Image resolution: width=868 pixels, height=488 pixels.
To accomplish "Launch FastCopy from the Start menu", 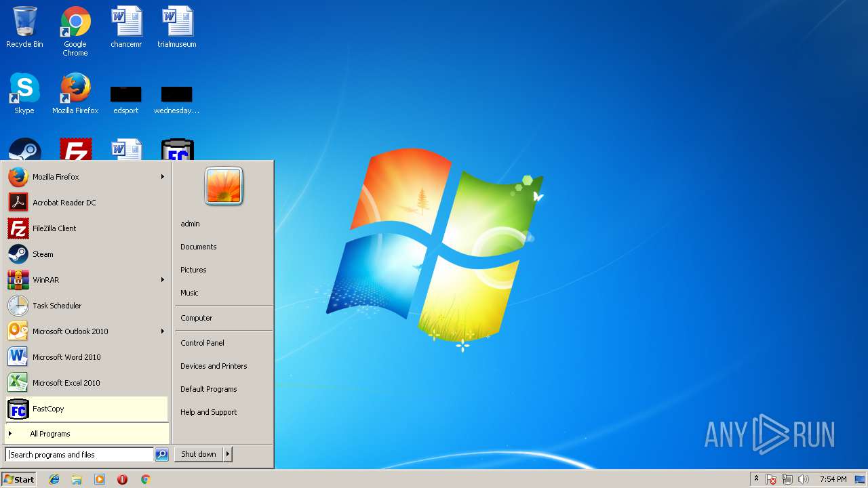I will [x=86, y=409].
